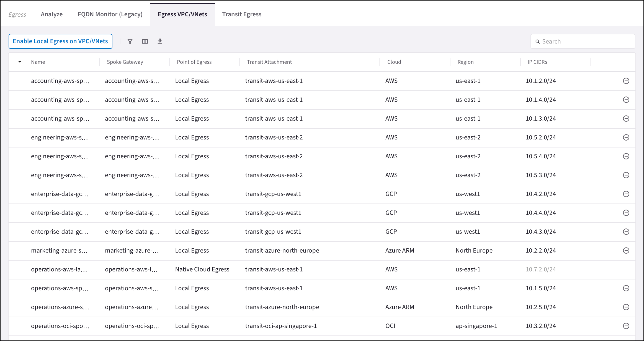This screenshot has width=644, height=341.
Task: Open the Analyze tab
Action: (x=51, y=14)
